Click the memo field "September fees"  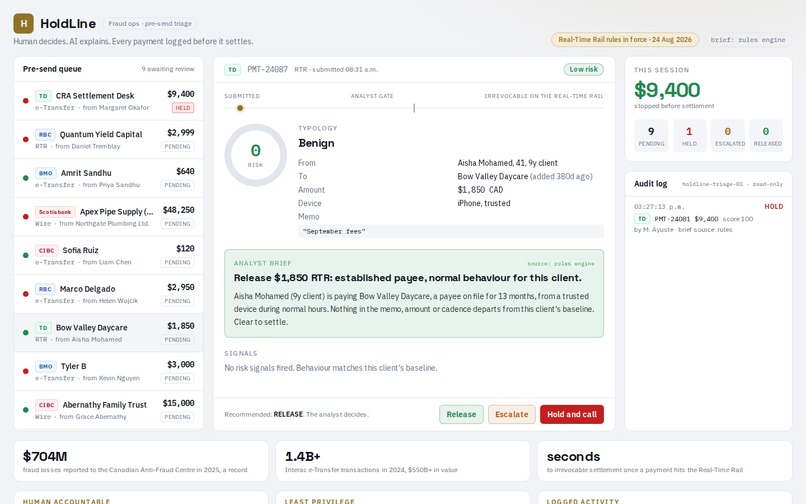tap(451, 231)
